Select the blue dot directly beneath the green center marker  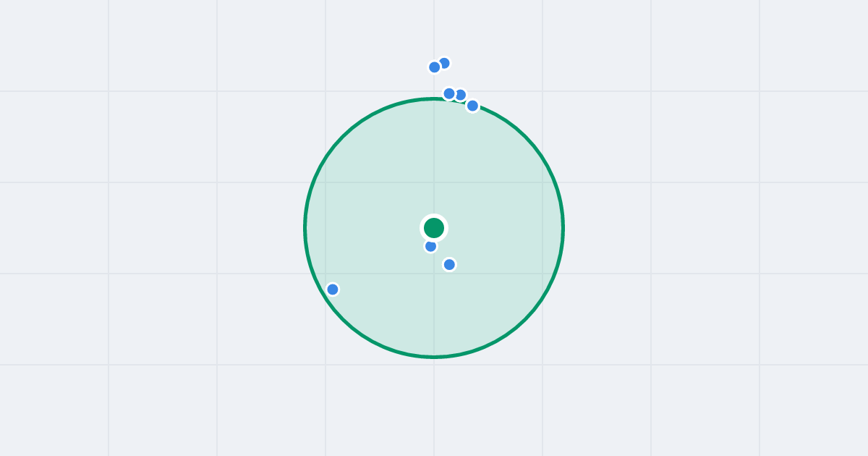tap(431, 246)
